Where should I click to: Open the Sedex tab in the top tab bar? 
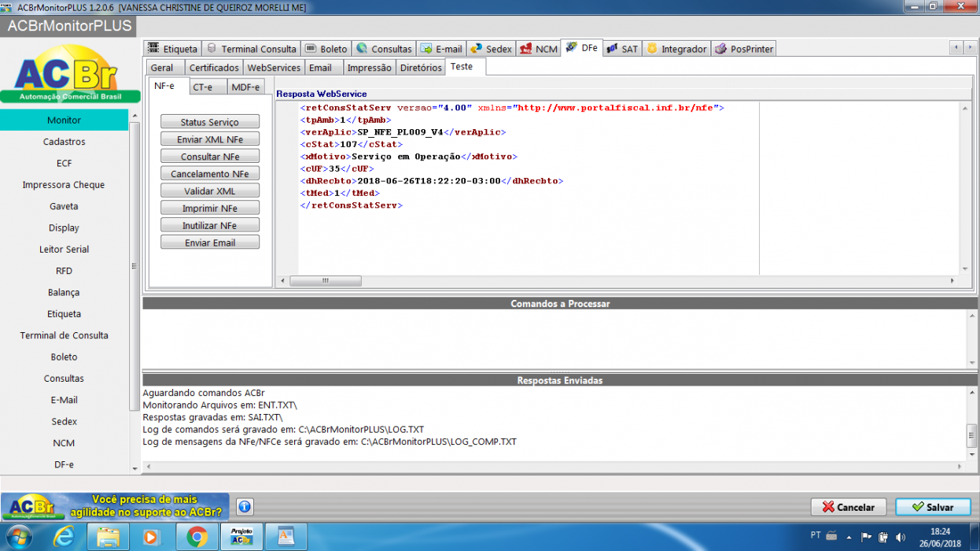[492, 49]
